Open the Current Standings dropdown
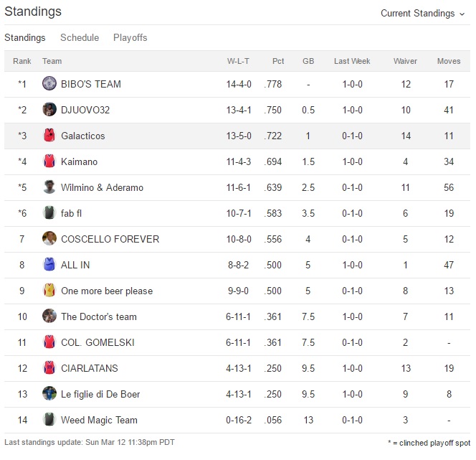This screenshot has height=460, width=476. (423, 13)
